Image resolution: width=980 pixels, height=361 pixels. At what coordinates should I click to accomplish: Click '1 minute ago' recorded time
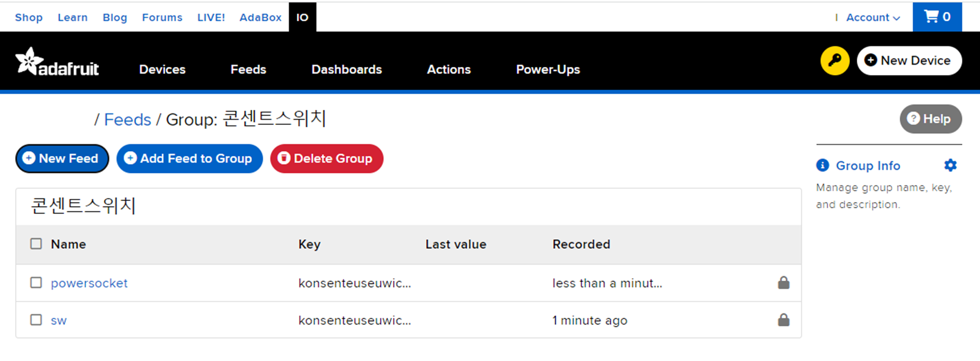589,321
